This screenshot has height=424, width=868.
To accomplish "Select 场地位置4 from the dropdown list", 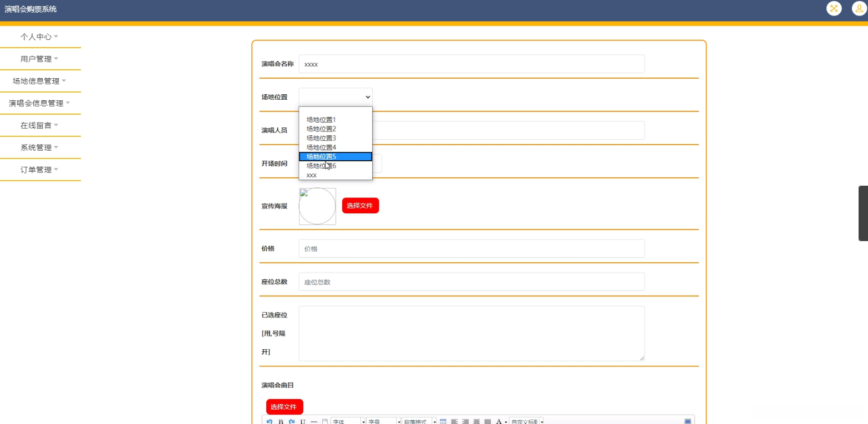I will pyautogui.click(x=336, y=147).
